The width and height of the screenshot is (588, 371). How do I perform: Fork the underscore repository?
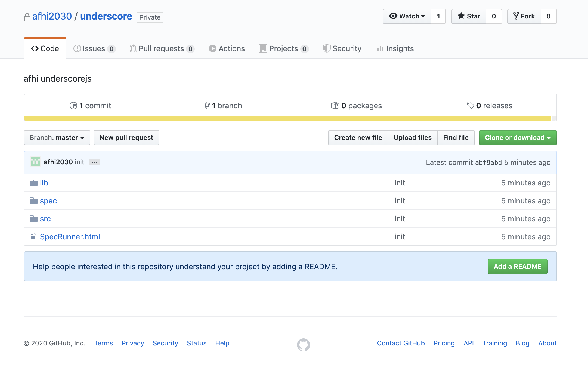(x=524, y=16)
